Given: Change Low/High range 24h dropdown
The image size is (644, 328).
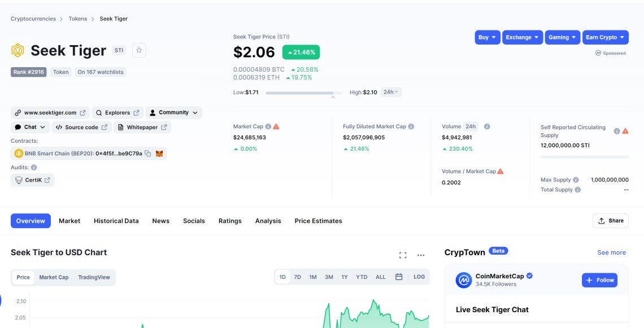Looking at the screenshot, I should 391,93.
